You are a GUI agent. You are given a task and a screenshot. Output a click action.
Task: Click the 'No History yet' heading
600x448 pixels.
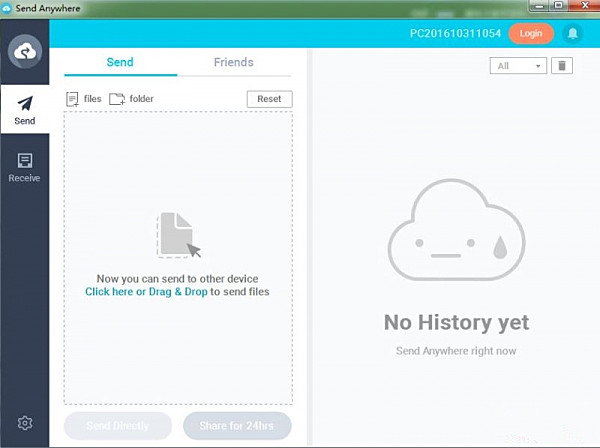coord(457,322)
